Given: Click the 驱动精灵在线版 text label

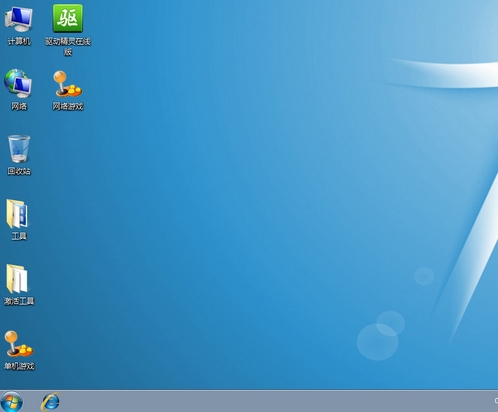Looking at the screenshot, I should click(68, 46).
